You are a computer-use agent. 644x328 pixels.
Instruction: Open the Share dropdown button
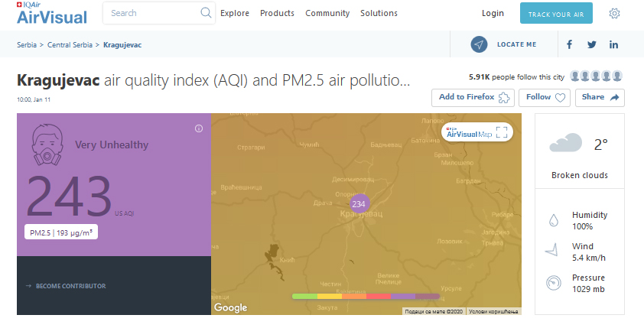tap(600, 97)
